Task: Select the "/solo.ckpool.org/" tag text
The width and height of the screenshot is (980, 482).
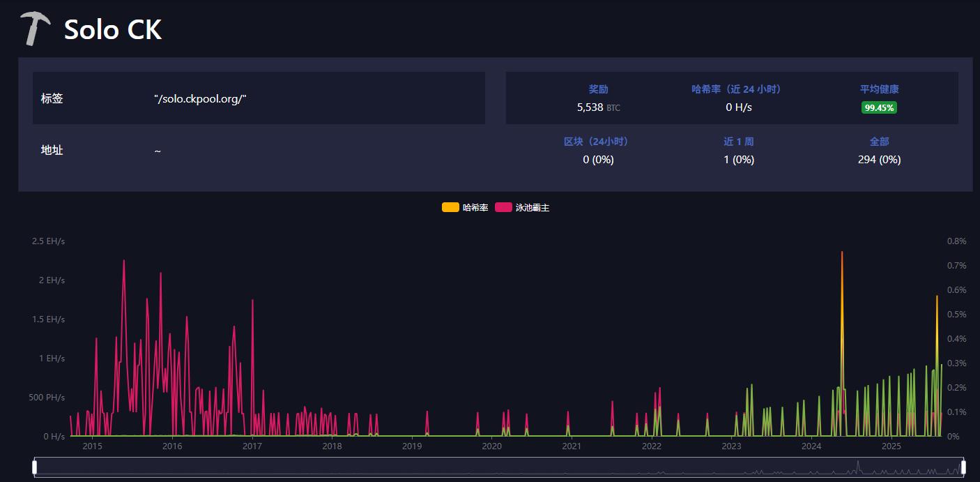Action: pos(201,98)
